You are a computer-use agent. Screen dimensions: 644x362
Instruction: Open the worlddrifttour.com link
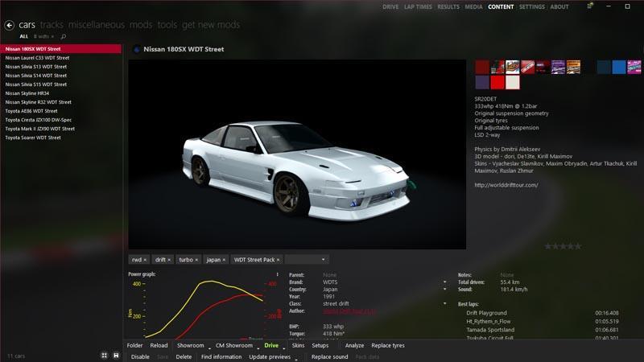pos(506,185)
